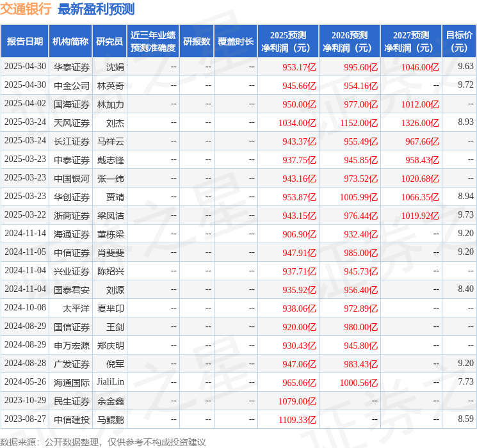
Task: Open the 中信建投 institution entry
Action: tap(71, 420)
